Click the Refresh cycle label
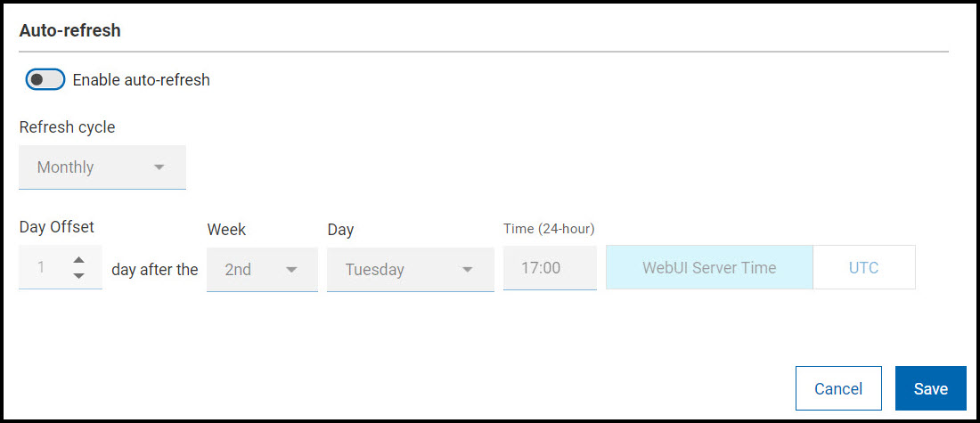The width and height of the screenshot is (980, 423). coord(67,127)
